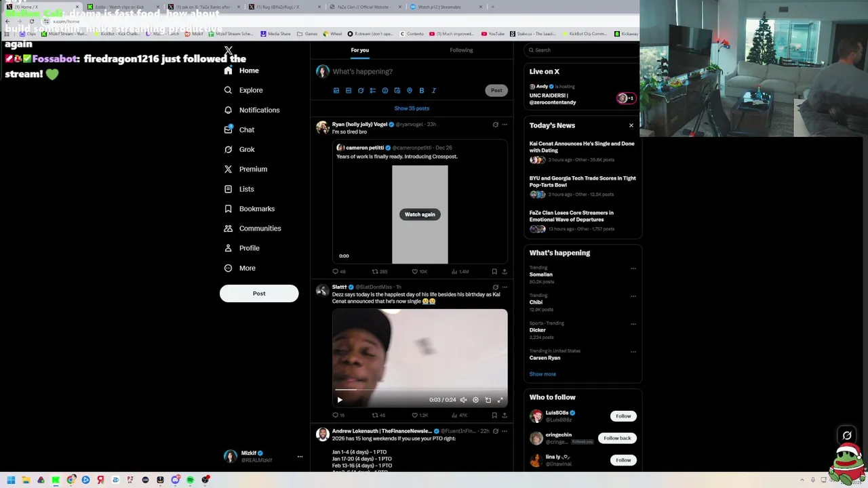Toggle bold text in composer
Viewport: 868px width, 488px height.
tap(422, 90)
